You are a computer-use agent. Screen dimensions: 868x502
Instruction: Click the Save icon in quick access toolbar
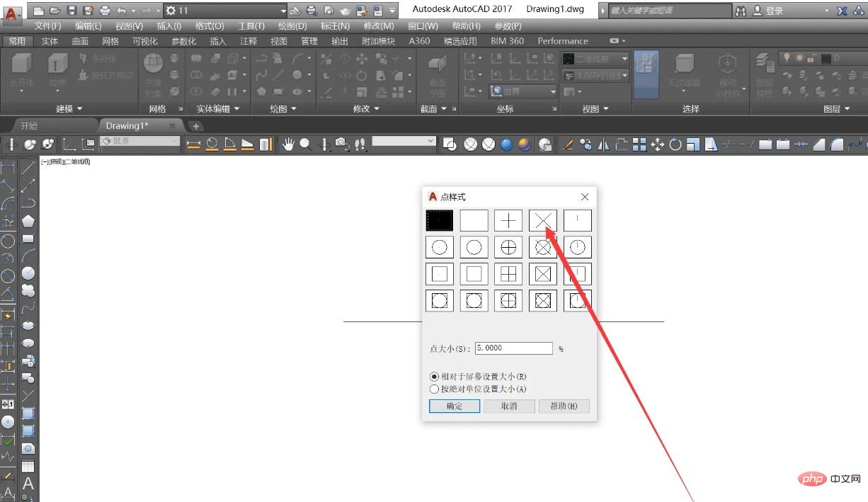click(72, 11)
